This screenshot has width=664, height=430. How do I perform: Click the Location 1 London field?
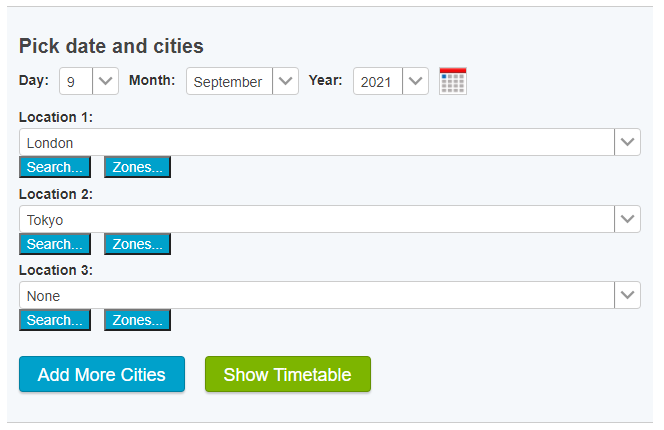click(316, 142)
